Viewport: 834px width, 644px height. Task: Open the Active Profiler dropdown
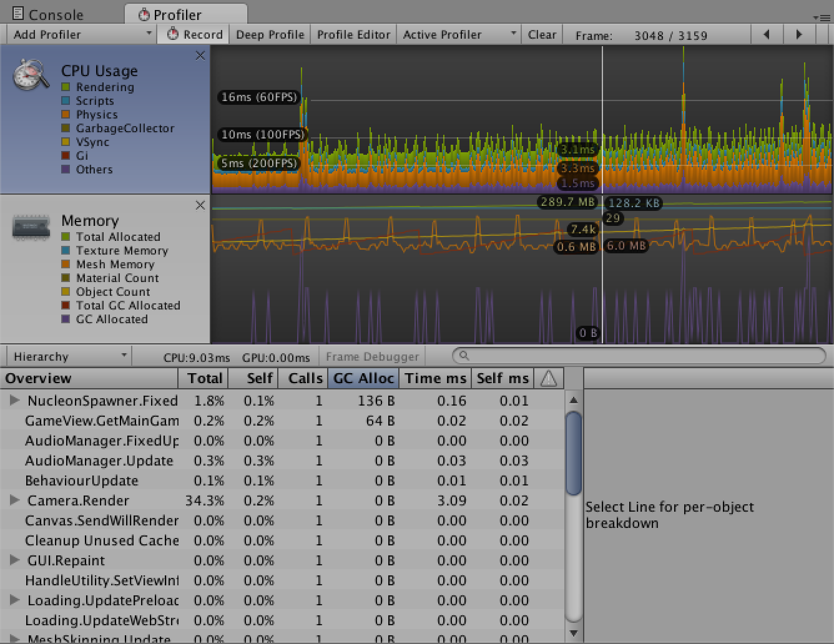coord(459,34)
